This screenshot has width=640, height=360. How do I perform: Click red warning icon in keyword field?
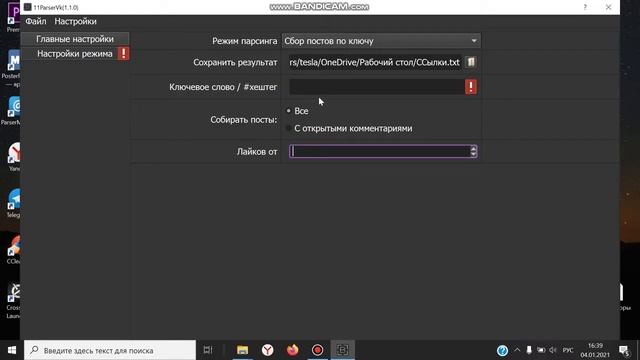click(x=471, y=87)
